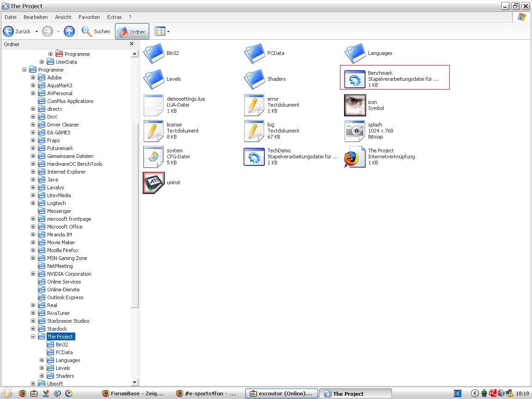Select The Project internet shortcut

tap(355, 157)
